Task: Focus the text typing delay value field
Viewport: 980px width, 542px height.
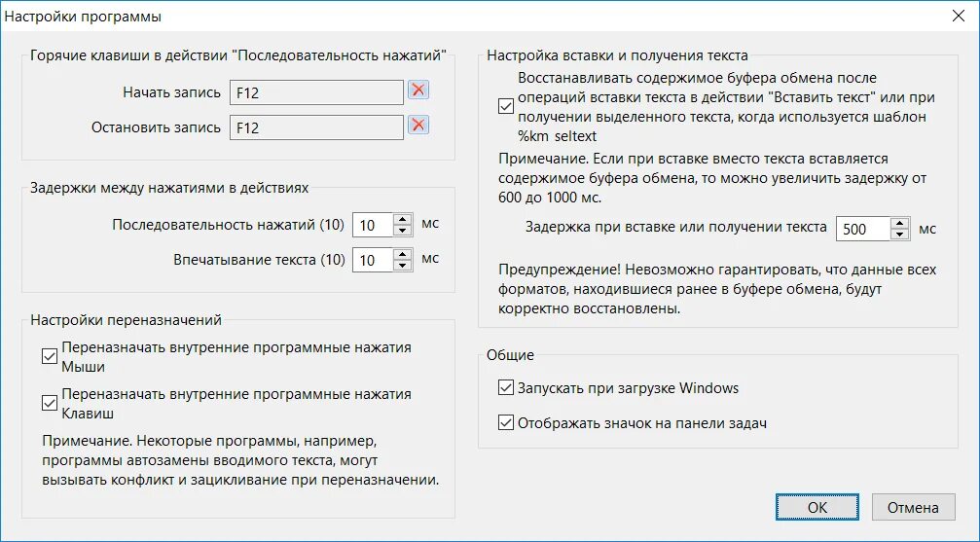Action: click(x=373, y=260)
